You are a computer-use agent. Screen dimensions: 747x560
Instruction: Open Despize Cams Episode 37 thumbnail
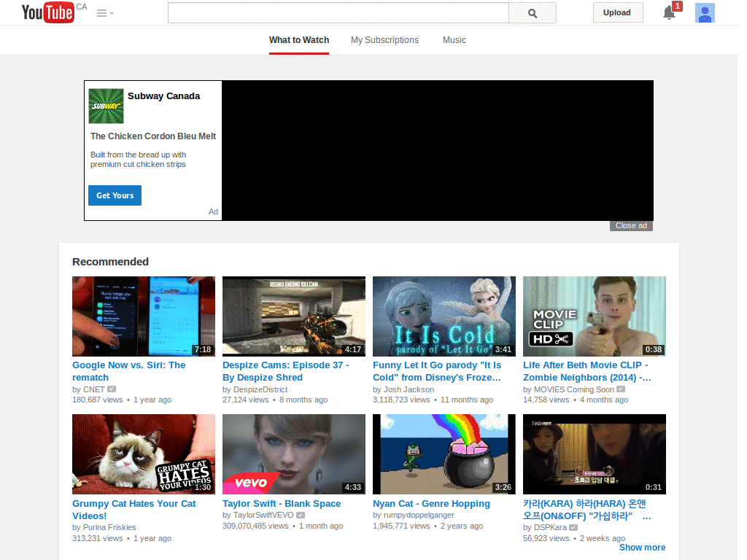[294, 316]
